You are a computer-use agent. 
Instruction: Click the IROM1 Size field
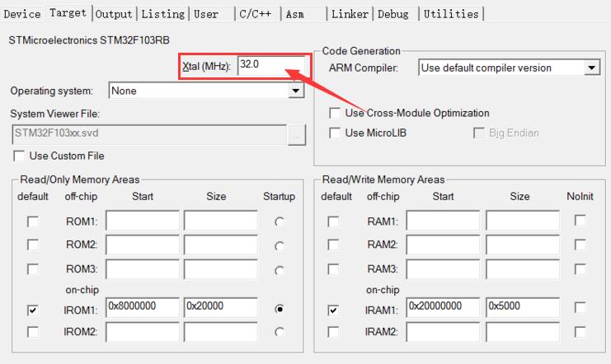tap(220, 307)
